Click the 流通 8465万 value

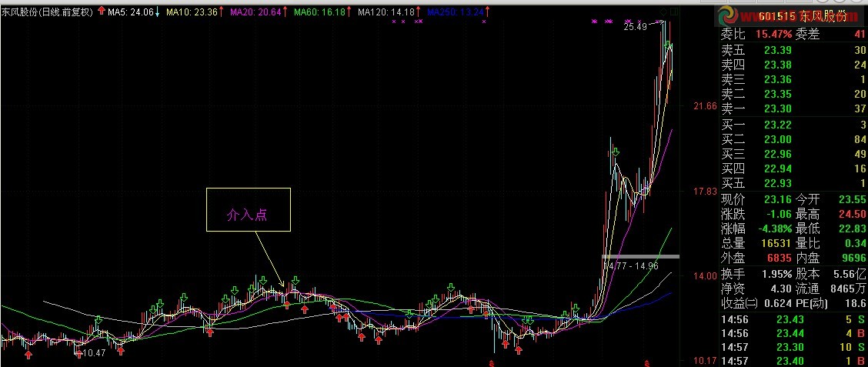click(x=850, y=289)
